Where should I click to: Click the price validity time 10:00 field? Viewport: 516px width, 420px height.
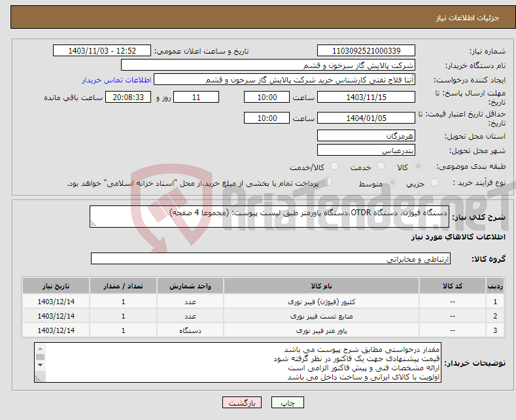tap(267, 118)
